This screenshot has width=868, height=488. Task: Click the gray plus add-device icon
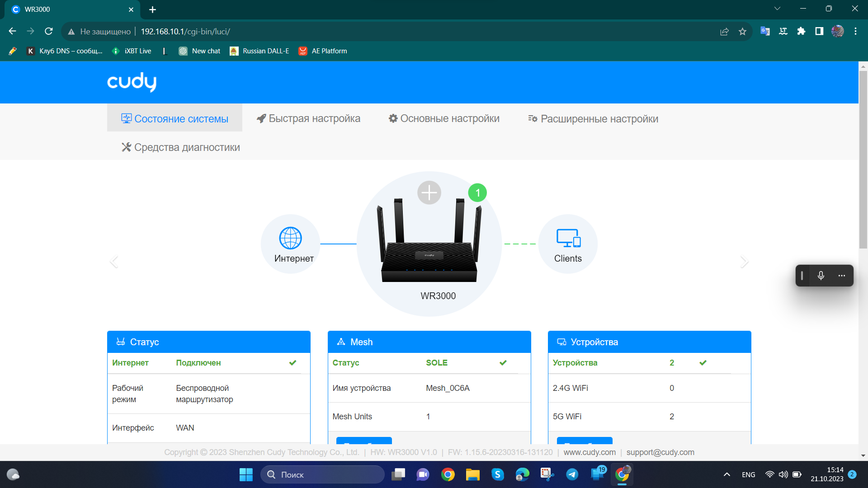pyautogui.click(x=429, y=192)
